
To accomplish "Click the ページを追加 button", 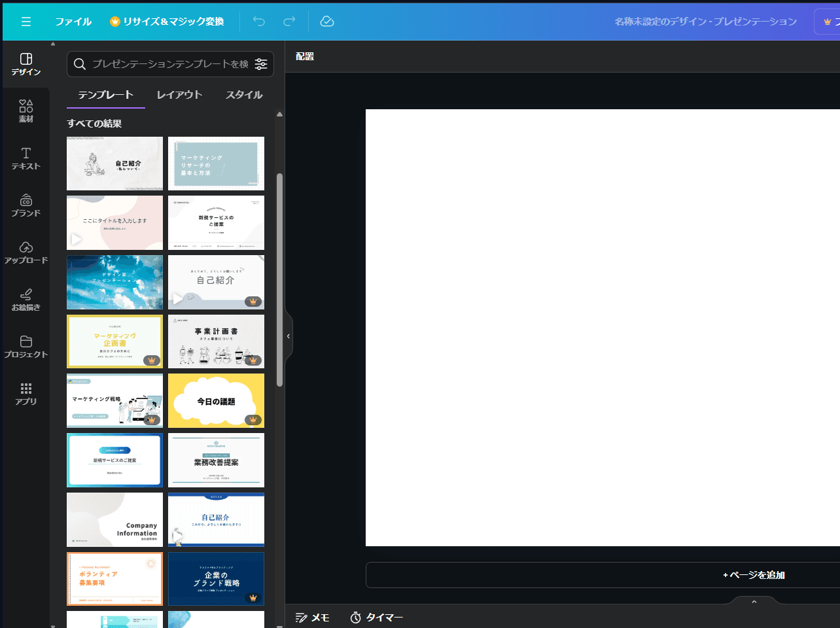I will (754, 575).
